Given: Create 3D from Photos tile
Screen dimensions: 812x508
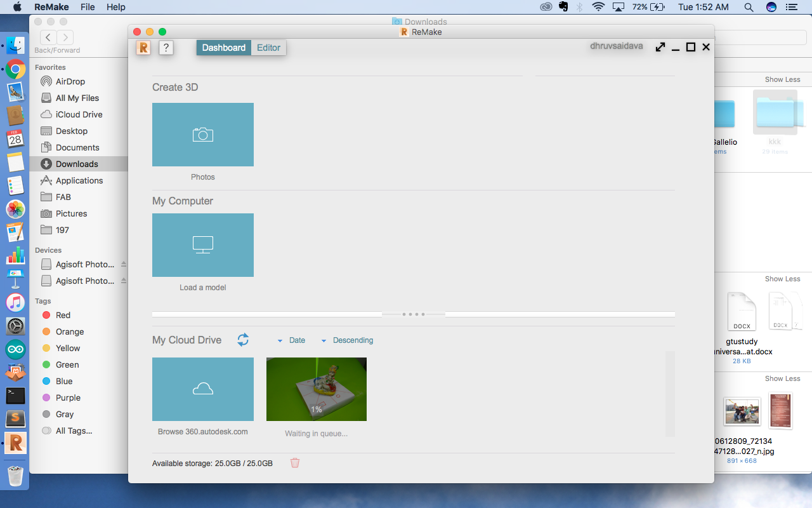Looking at the screenshot, I should tap(203, 135).
